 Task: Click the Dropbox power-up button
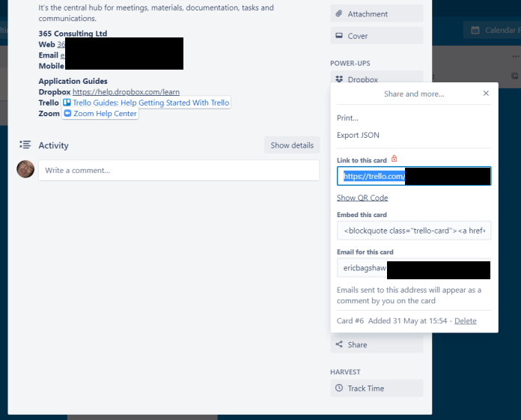pyautogui.click(x=377, y=77)
